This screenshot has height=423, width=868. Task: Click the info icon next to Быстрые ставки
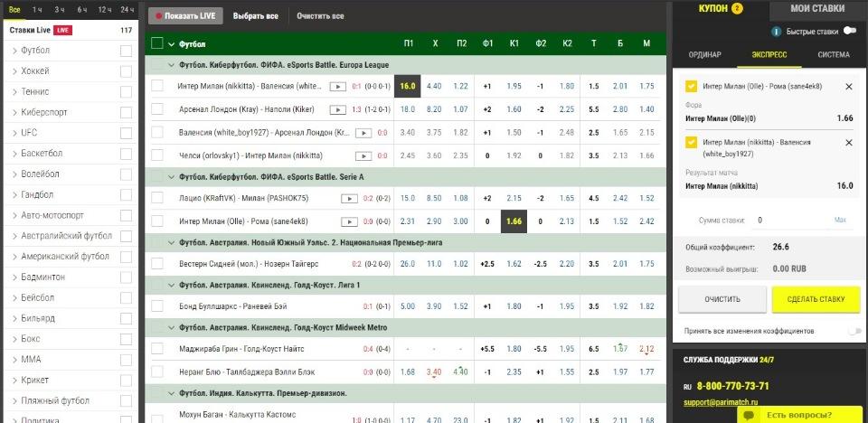777,32
